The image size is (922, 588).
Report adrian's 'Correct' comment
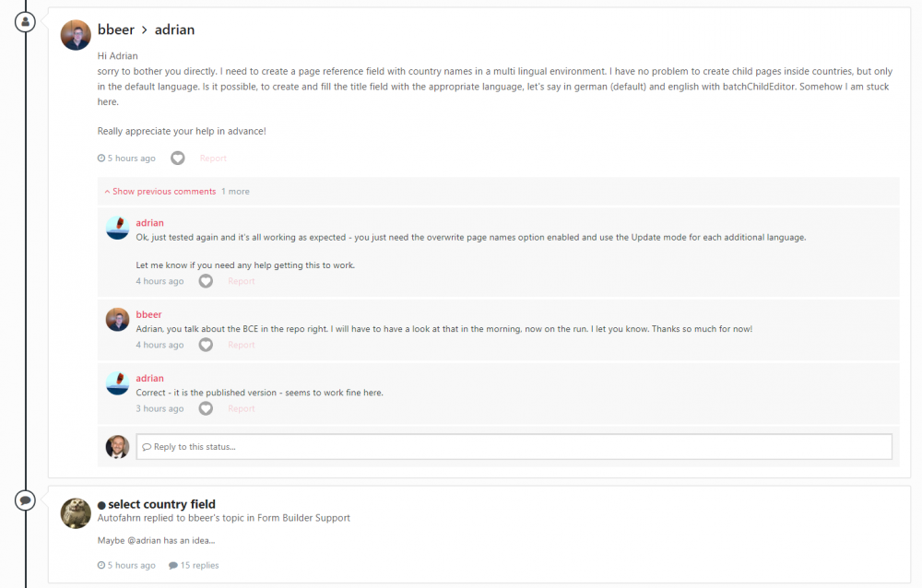point(241,408)
